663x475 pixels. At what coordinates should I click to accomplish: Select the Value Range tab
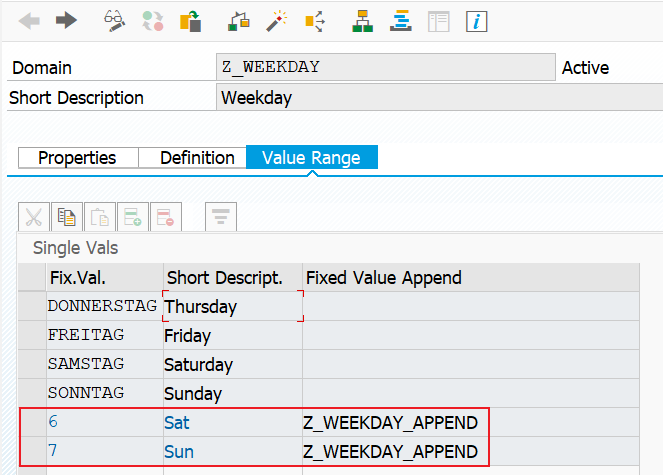312,157
